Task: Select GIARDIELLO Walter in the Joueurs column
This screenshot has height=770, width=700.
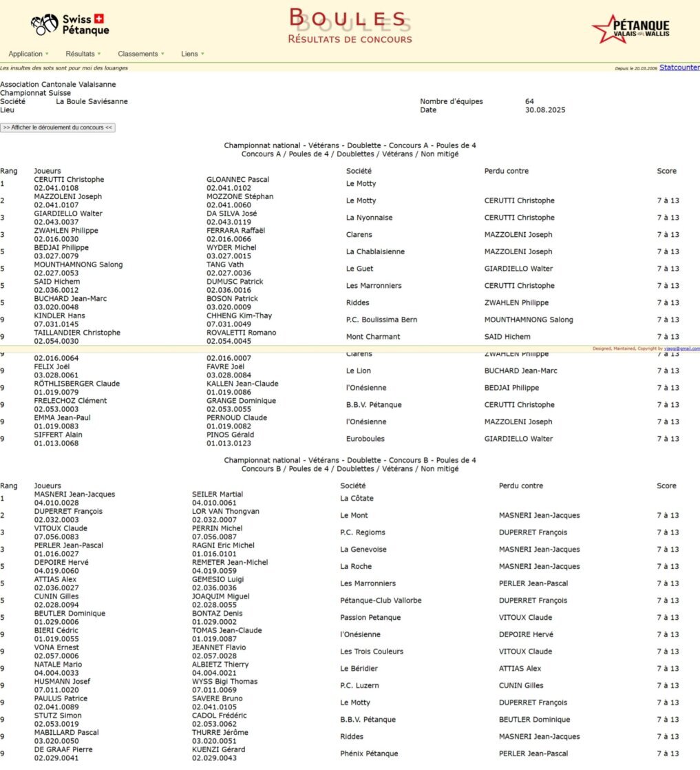Action: 68,214
